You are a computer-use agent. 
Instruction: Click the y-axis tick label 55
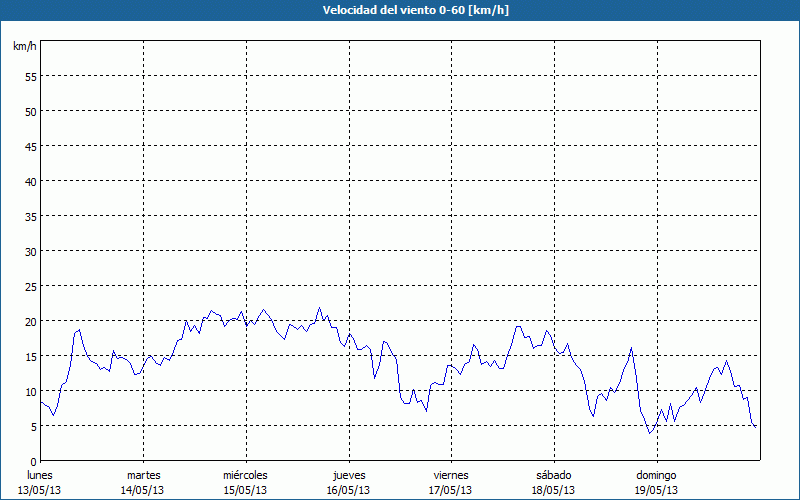[30, 76]
